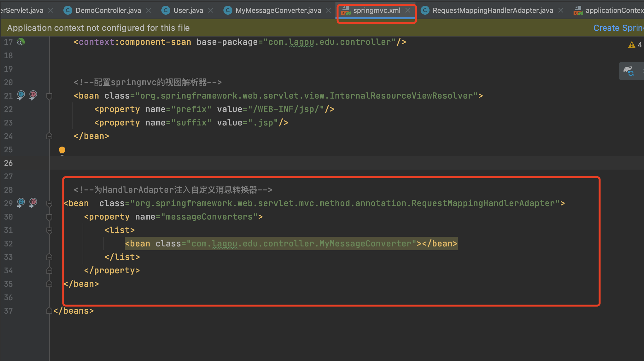Collapse the bean block at line 21

tap(49, 96)
